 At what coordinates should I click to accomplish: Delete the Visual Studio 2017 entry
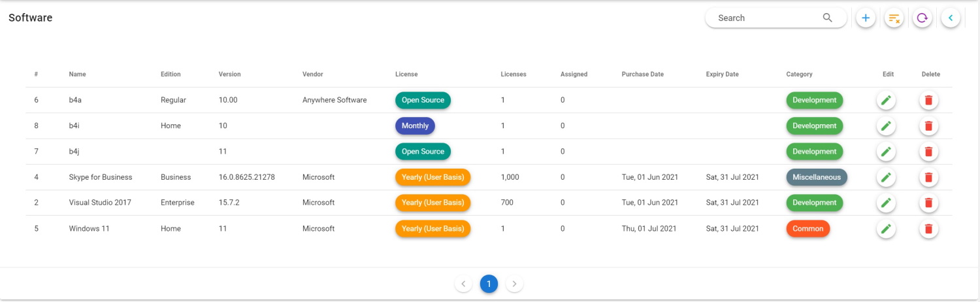coord(928,203)
